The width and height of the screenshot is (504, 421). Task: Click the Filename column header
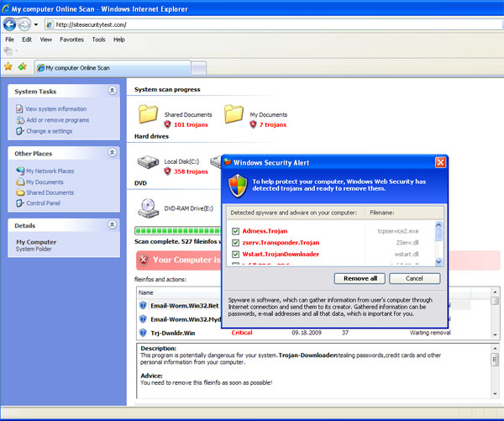(x=404, y=213)
